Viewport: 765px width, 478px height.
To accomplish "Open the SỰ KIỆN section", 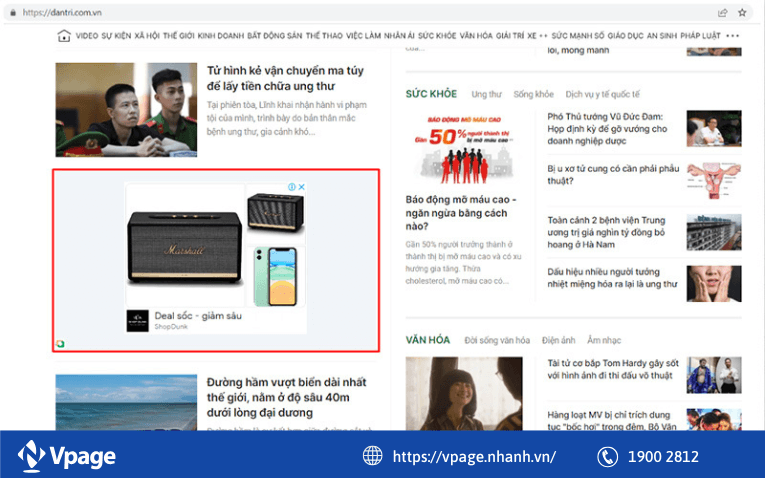I will tap(116, 36).
